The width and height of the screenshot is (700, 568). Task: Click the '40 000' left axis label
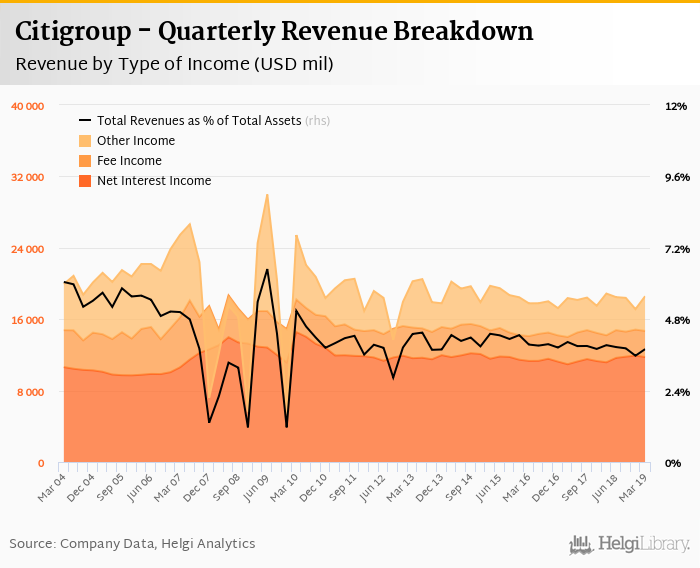click(27, 106)
